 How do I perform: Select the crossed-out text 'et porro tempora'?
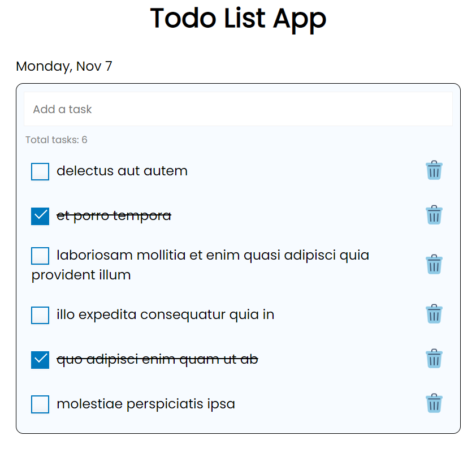pos(113,215)
